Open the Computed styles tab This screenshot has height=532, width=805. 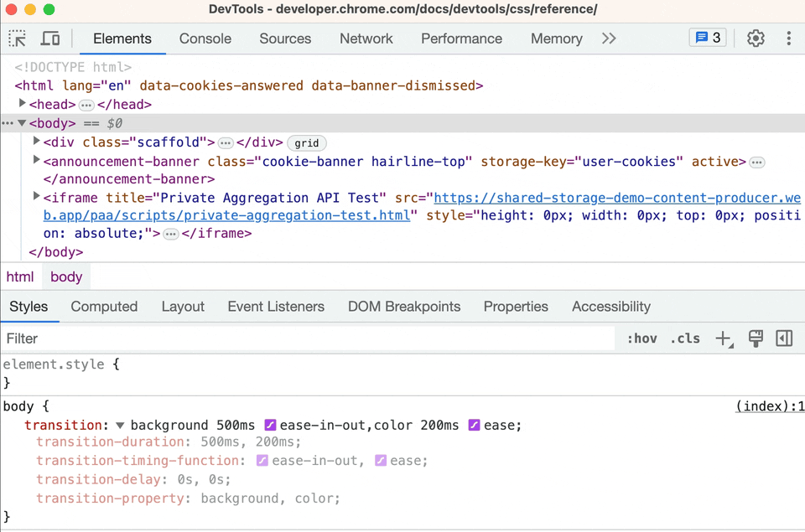tap(104, 307)
